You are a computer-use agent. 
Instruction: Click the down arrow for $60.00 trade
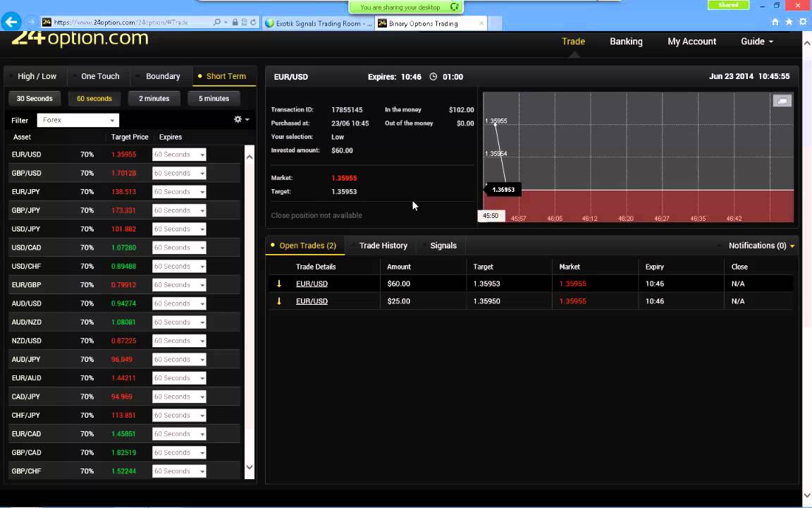click(278, 284)
